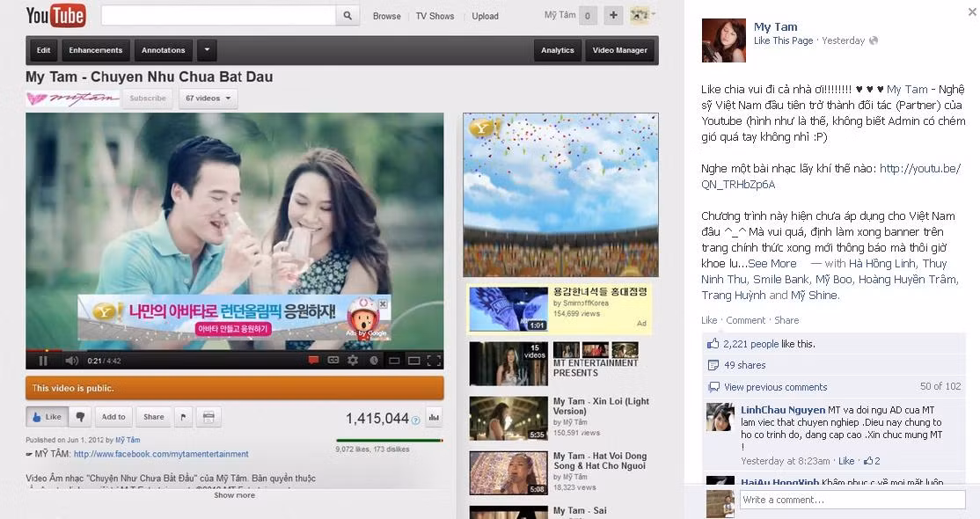
Task: Expand the 67 videos dropdown
Action: (208, 99)
